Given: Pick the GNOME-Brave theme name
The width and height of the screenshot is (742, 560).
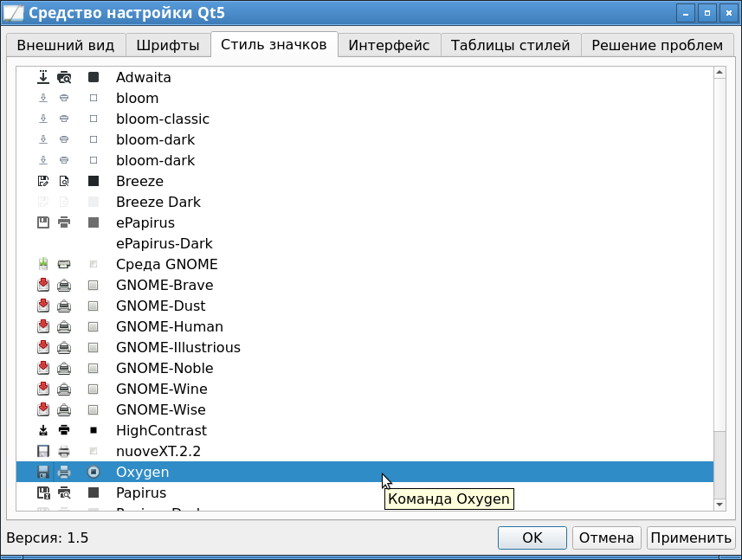Looking at the screenshot, I should (x=165, y=286).
